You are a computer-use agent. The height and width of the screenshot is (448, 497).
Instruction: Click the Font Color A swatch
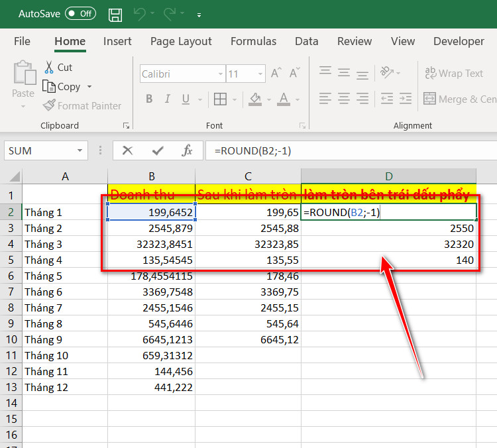[284, 99]
